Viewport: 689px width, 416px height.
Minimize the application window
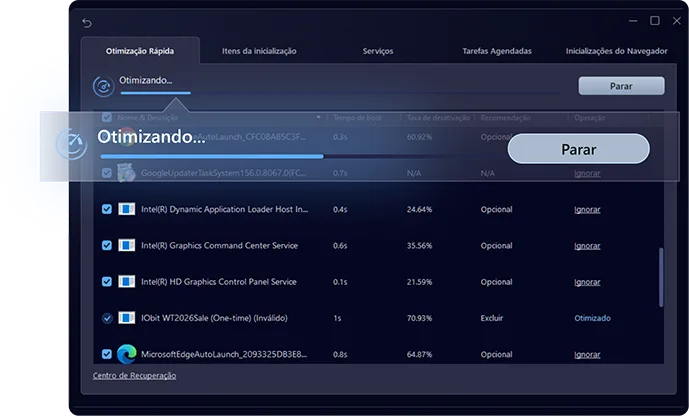(633, 21)
